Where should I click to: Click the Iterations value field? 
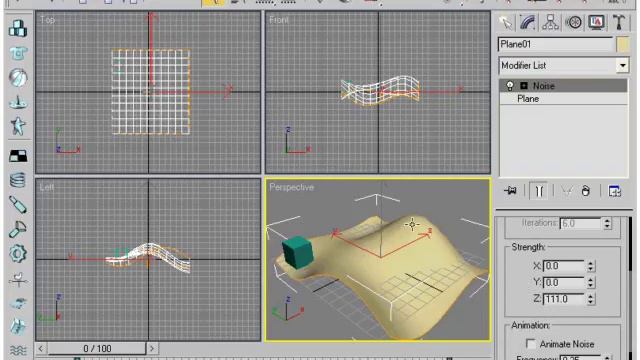point(580,223)
